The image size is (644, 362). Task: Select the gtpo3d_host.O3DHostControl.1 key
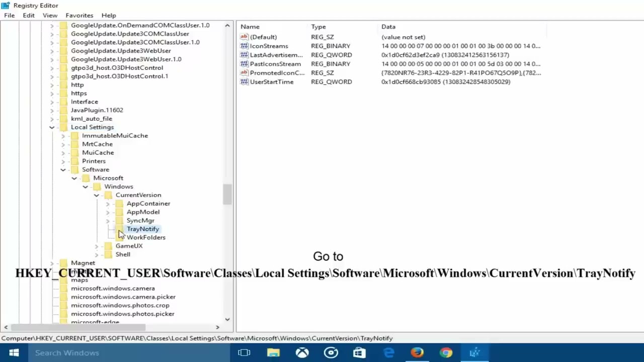119,76
